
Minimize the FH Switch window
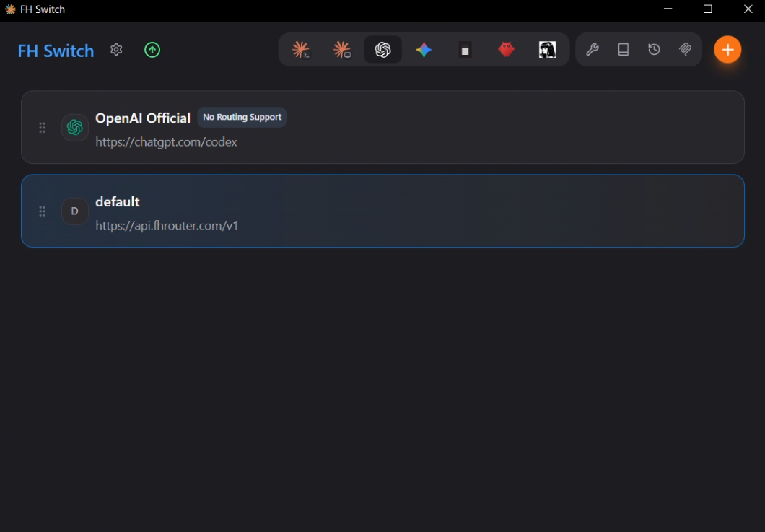668,9
